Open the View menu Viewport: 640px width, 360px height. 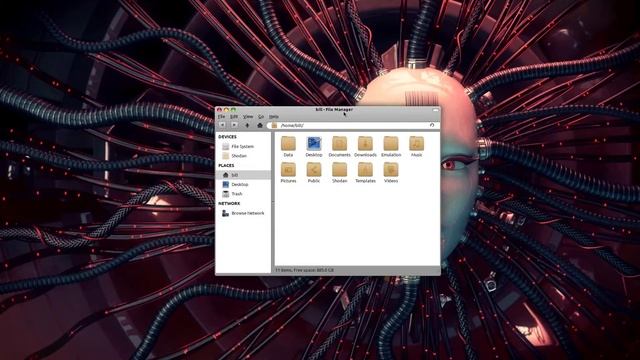[248, 117]
